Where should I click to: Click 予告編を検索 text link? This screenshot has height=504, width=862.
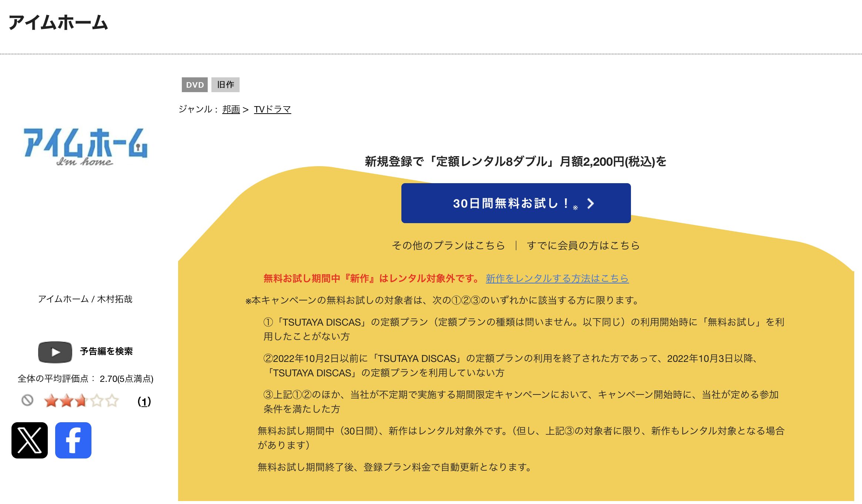[x=106, y=351]
